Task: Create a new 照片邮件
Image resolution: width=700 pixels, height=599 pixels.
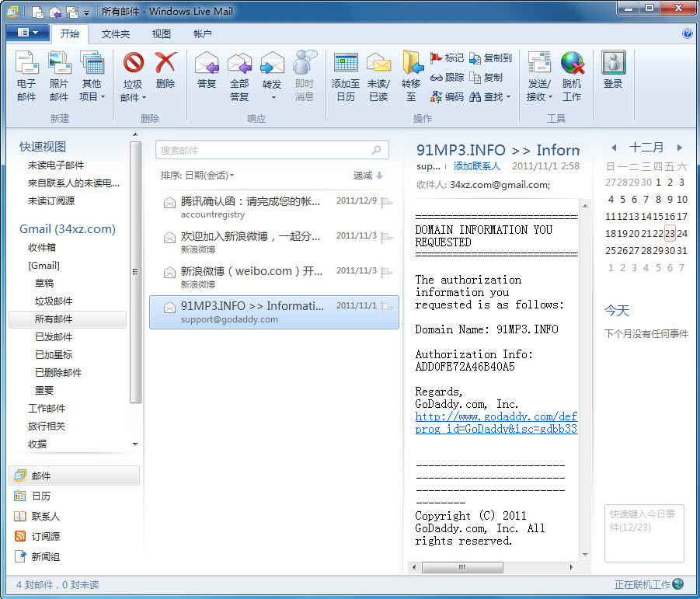Action: tap(59, 76)
